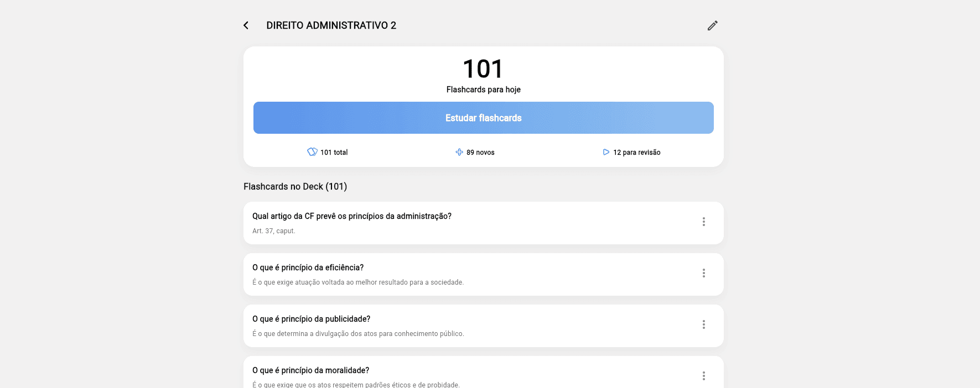
Task: Click the cards icon beside 101 total
Action: [x=312, y=152]
